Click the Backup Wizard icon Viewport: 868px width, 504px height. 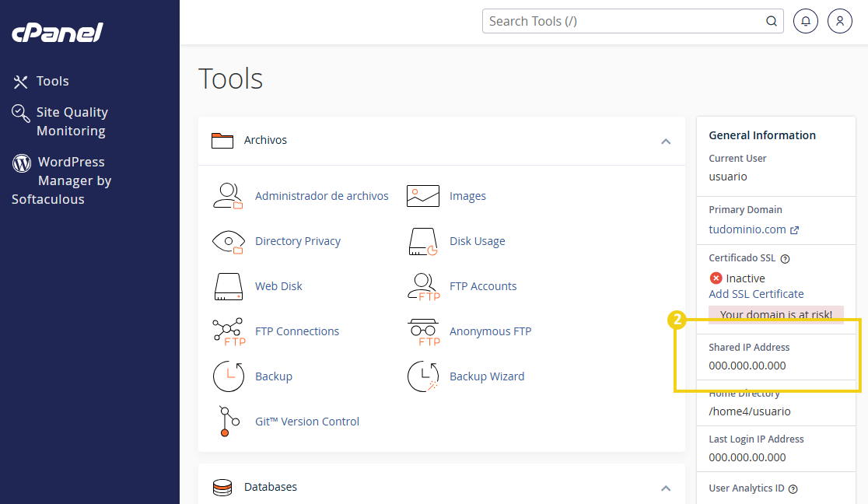423,376
